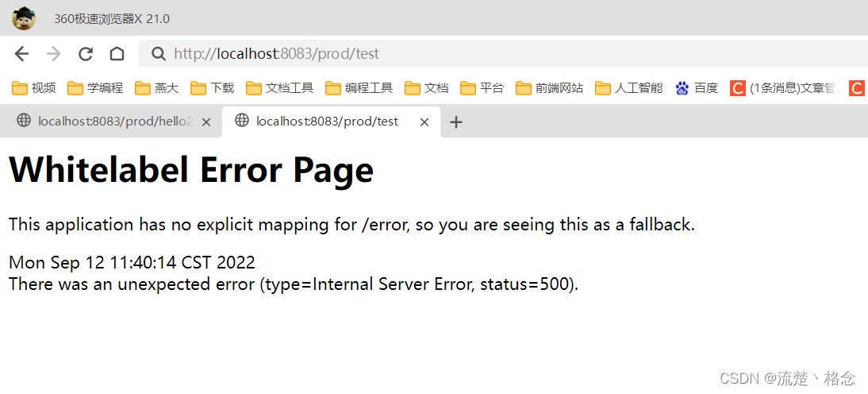Click the 360 browser avatar logo
This screenshot has width=868, height=394.
[x=24, y=17]
